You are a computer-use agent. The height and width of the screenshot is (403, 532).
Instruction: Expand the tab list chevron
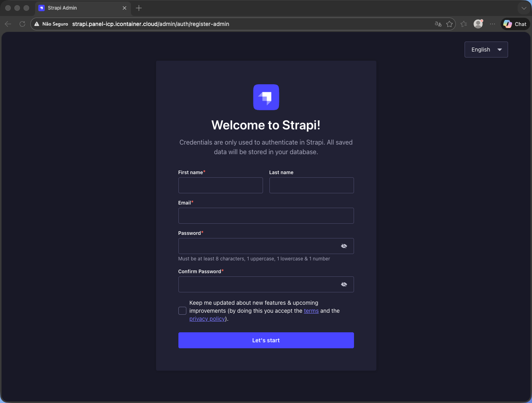(524, 8)
